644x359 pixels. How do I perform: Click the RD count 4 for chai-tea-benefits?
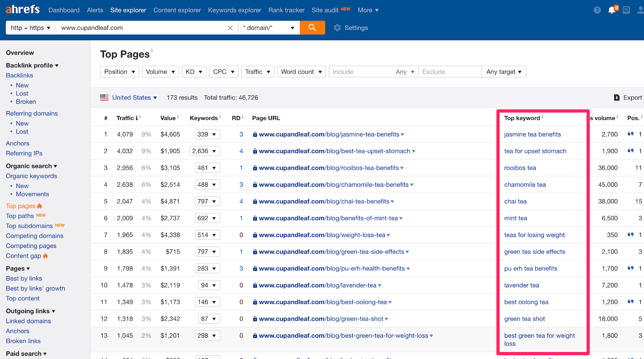pos(241,201)
